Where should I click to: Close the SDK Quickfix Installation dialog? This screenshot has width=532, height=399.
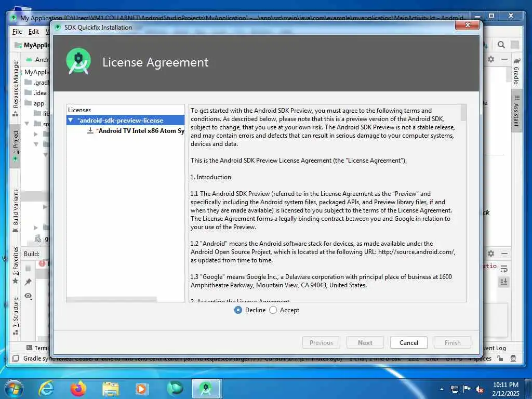467,25
